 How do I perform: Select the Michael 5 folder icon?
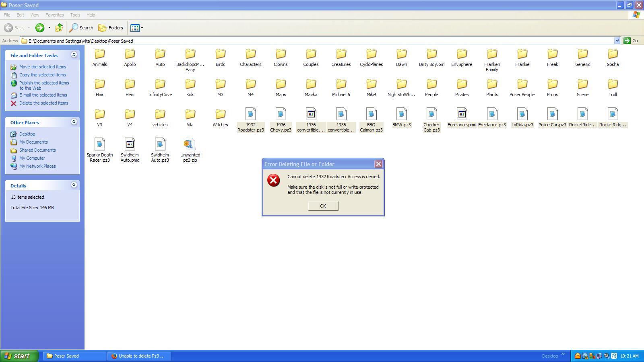coord(341,84)
